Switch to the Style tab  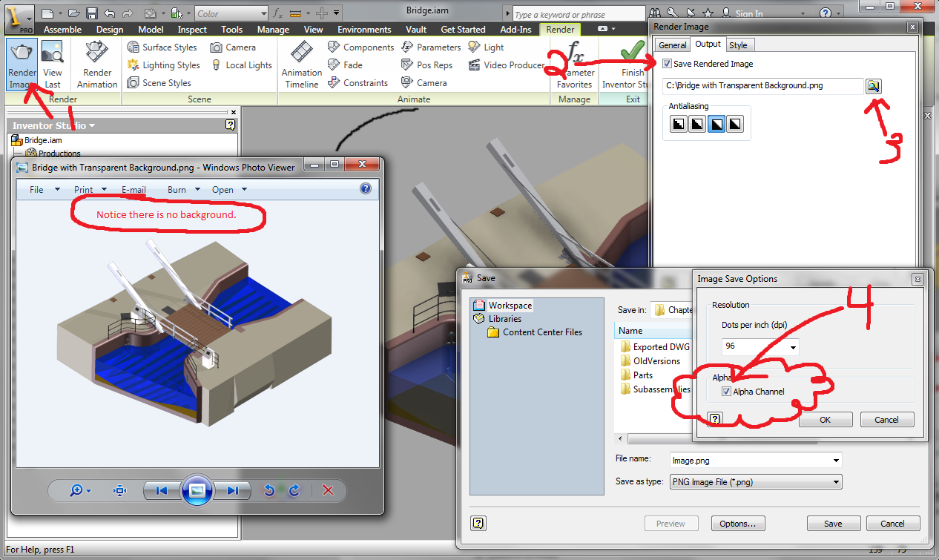(738, 45)
